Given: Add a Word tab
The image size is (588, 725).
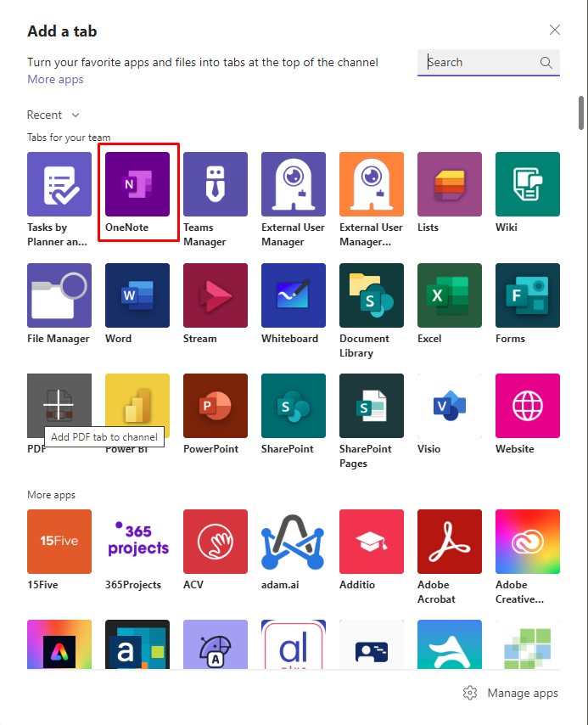Looking at the screenshot, I should (137, 295).
